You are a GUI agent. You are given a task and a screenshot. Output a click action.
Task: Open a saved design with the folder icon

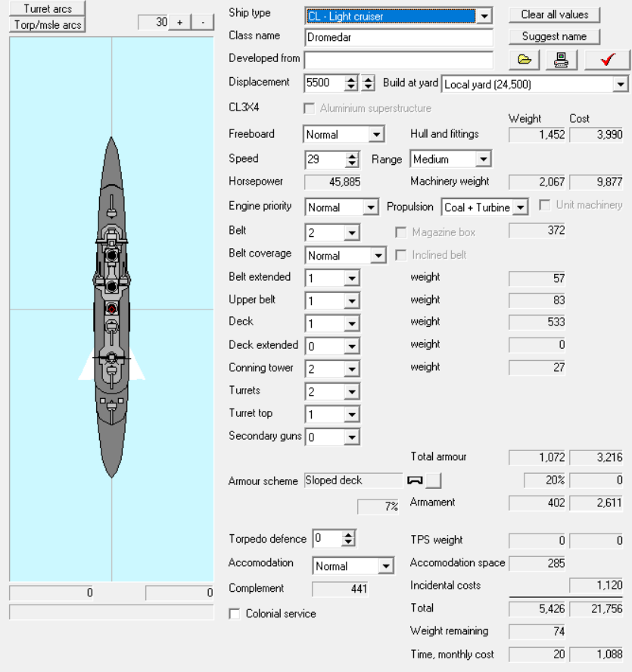(525, 61)
